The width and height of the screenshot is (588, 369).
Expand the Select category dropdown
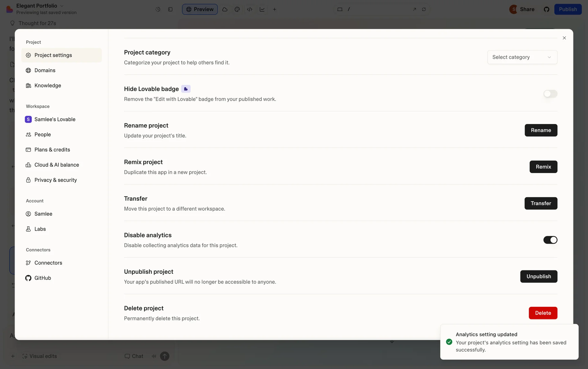[x=522, y=57]
